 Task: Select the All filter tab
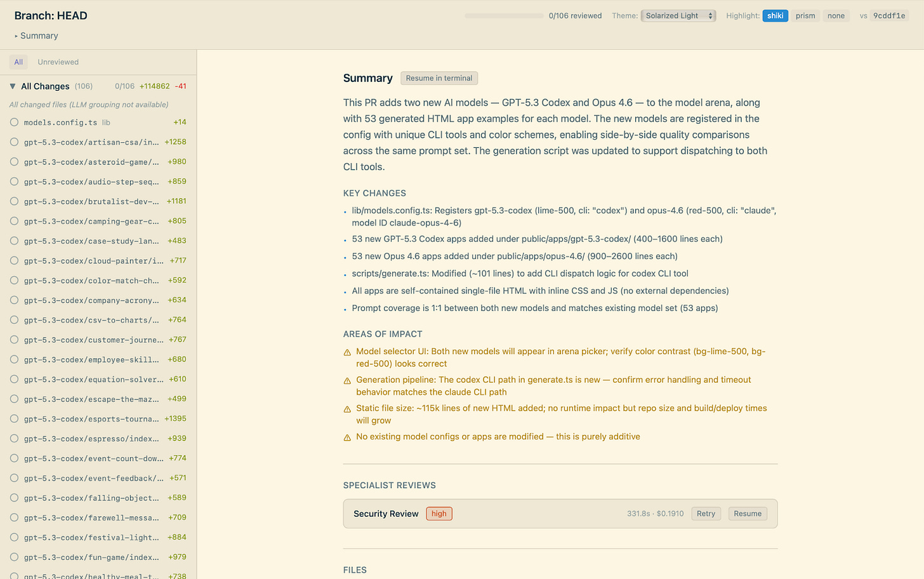point(18,62)
